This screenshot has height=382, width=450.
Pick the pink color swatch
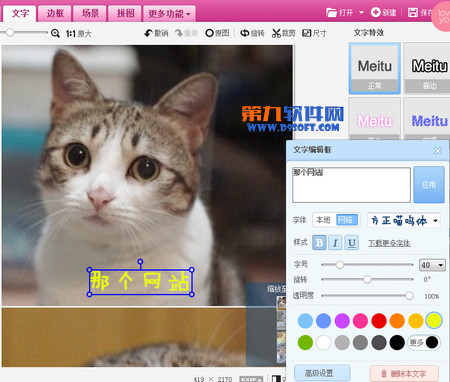[360, 321]
